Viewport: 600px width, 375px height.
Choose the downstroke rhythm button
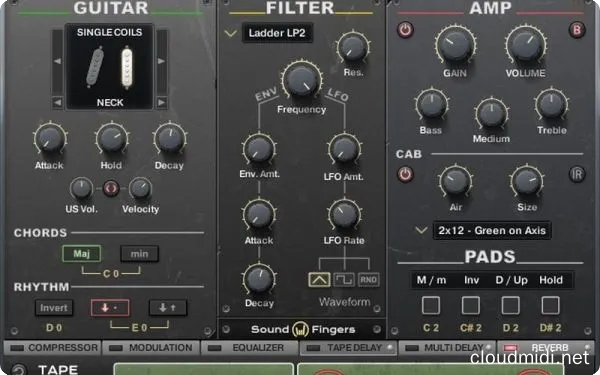click(x=110, y=308)
